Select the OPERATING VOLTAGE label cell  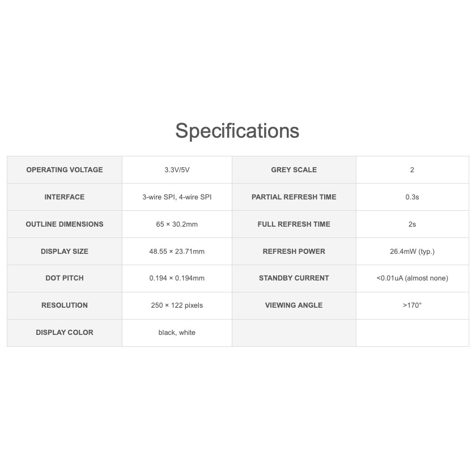point(65,169)
